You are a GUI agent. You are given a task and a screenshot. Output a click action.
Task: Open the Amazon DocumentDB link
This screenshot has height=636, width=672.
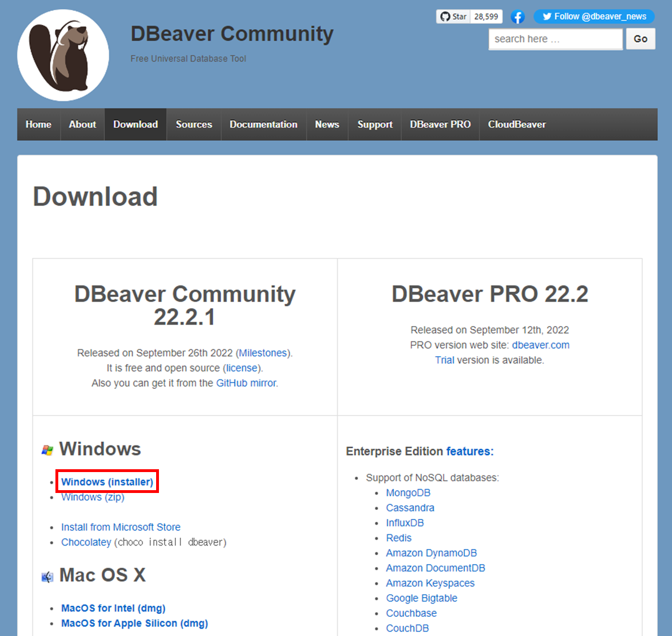(x=436, y=568)
